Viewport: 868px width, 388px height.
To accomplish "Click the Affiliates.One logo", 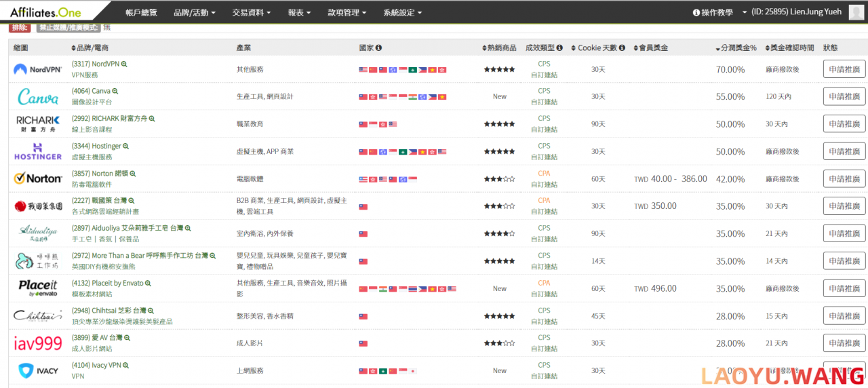I will [46, 12].
